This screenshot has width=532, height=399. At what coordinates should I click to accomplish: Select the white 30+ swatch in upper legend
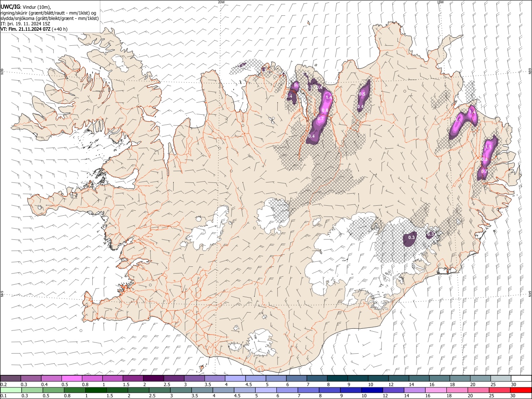point(521,378)
